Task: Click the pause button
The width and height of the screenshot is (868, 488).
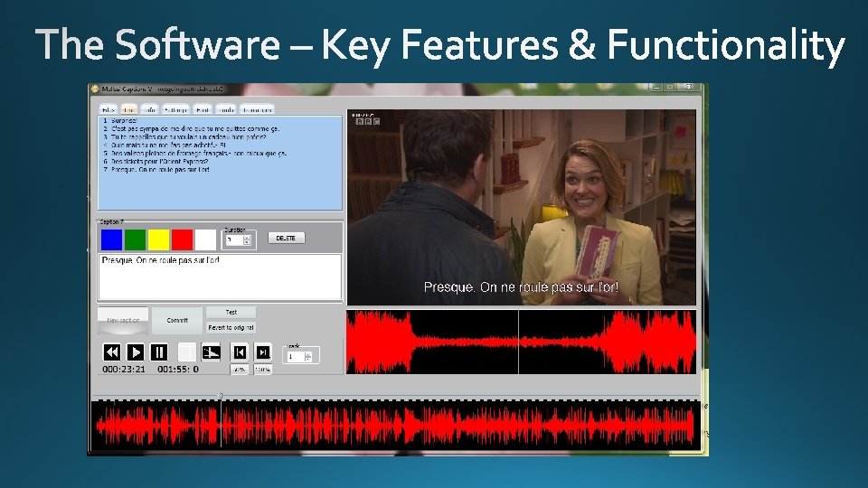Action: tap(159, 352)
